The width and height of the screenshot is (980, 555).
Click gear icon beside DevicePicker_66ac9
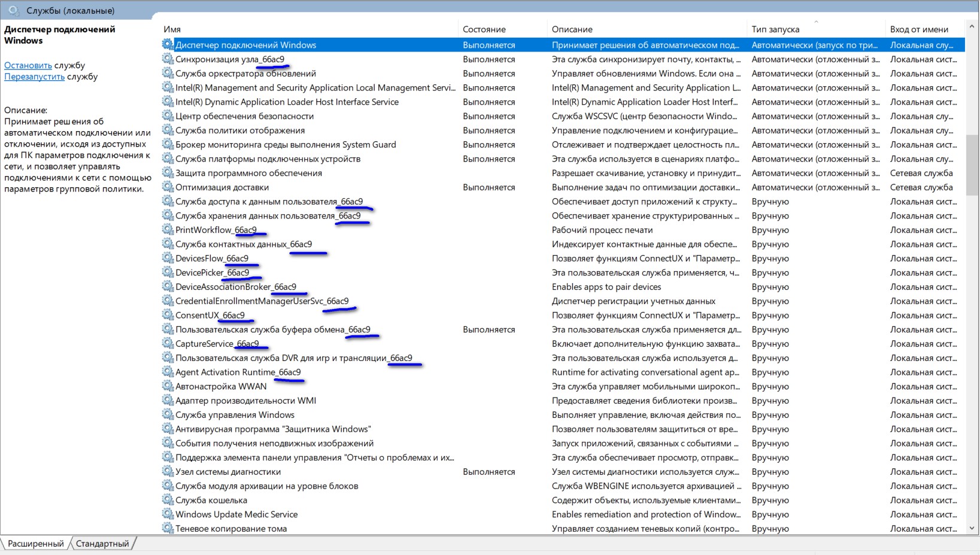tap(168, 272)
